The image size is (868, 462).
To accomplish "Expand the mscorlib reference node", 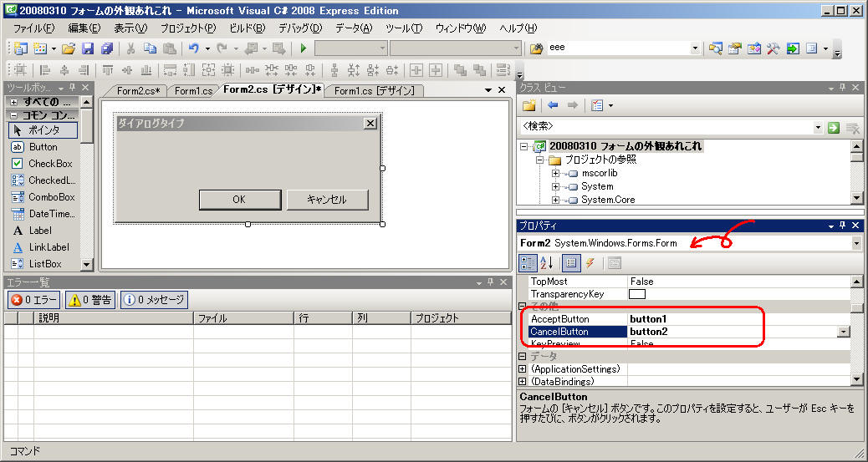I will click(555, 174).
